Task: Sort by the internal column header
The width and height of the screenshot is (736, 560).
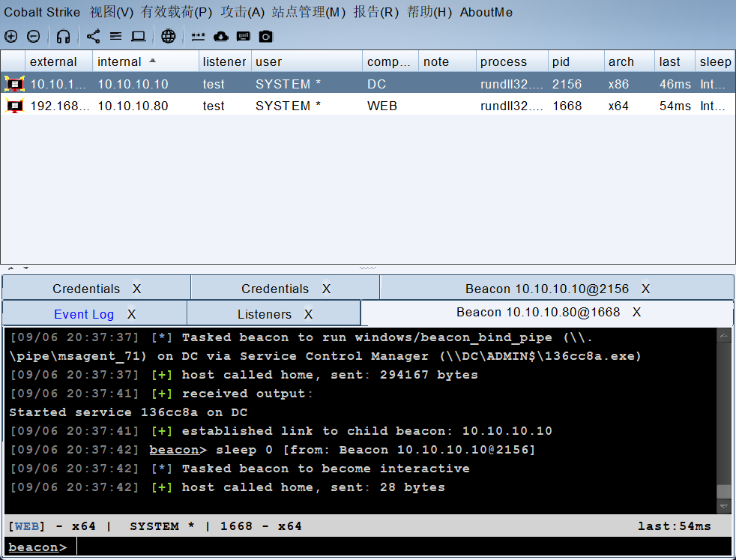Action: [145, 61]
